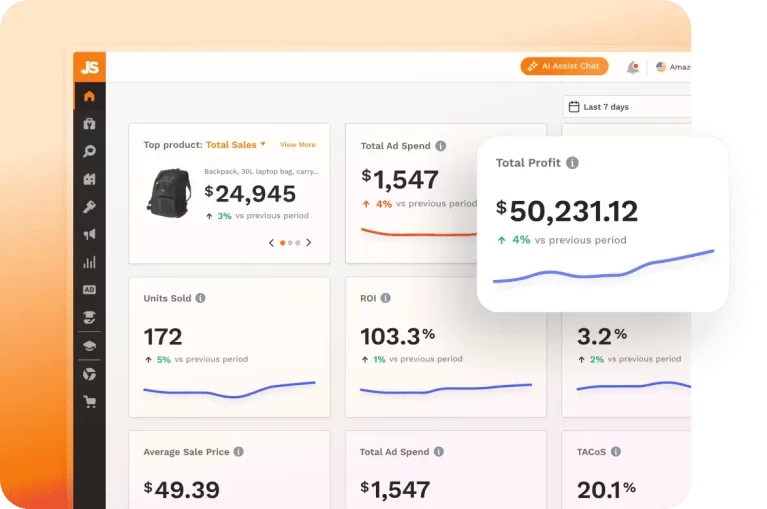Click the AD icon in the sidebar
The width and height of the screenshot is (767, 509).
click(x=89, y=290)
